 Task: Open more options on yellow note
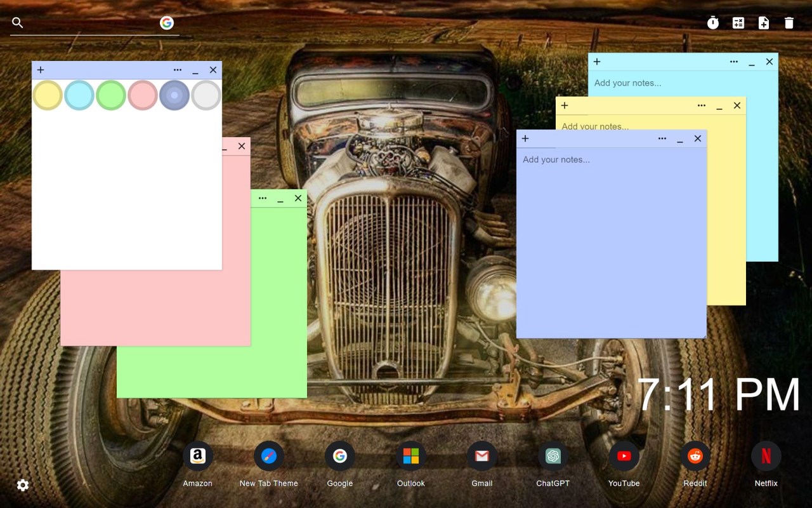pos(702,105)
